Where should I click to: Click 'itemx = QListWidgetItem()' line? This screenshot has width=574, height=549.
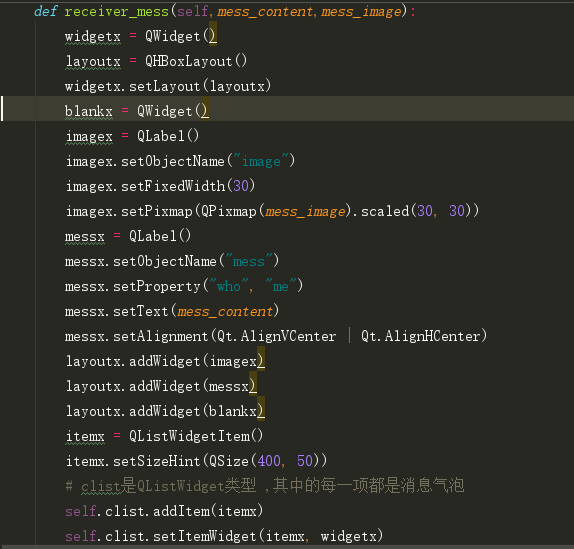[x=164, y=436]
